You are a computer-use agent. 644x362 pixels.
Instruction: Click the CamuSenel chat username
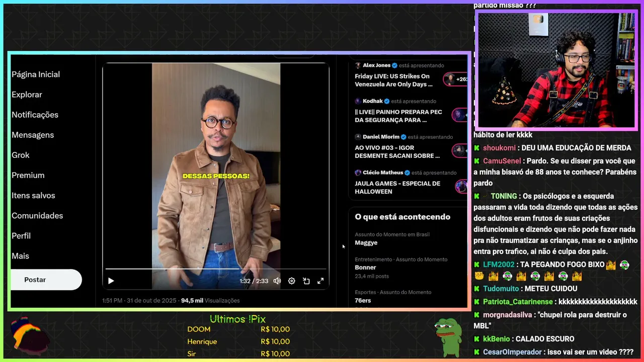502,161
